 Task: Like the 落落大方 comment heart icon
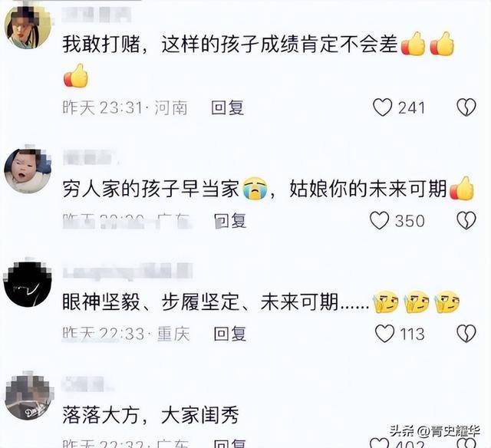click(x=380, y=443)
